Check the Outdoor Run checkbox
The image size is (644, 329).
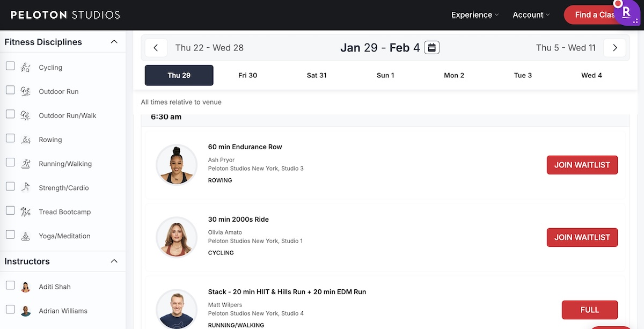[10, 90]
